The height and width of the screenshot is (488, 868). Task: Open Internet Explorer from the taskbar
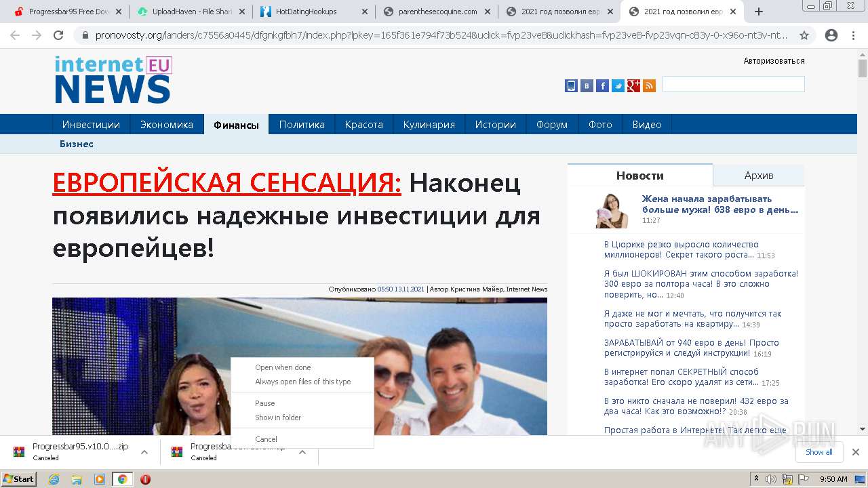54,479
